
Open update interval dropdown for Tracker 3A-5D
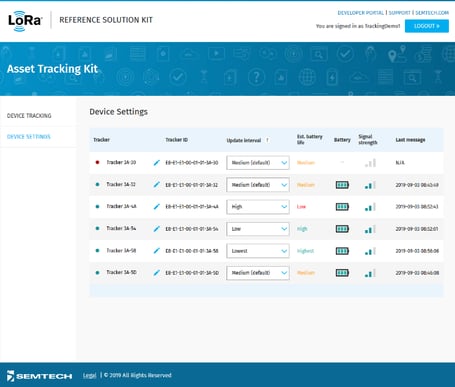[x=258, y=273]
